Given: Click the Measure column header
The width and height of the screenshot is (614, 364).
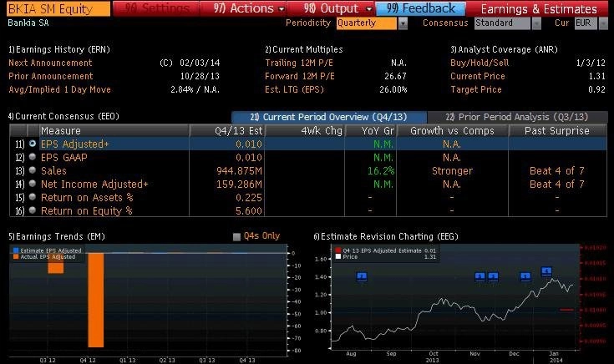Looking at the screenshot, I should tap(114, 131).
